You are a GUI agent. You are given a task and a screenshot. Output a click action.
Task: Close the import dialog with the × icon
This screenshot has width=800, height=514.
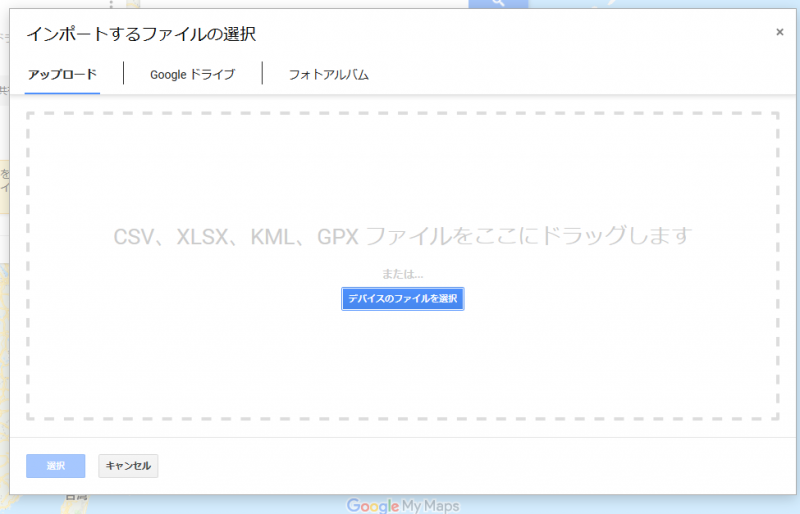coord(780,32)
